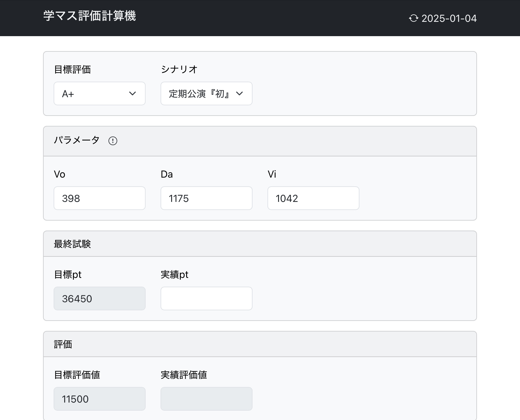Open the 目標評価 dropdown showing A+
The height and width of the screenshot is (420, 520).
(x=99, y=93)
